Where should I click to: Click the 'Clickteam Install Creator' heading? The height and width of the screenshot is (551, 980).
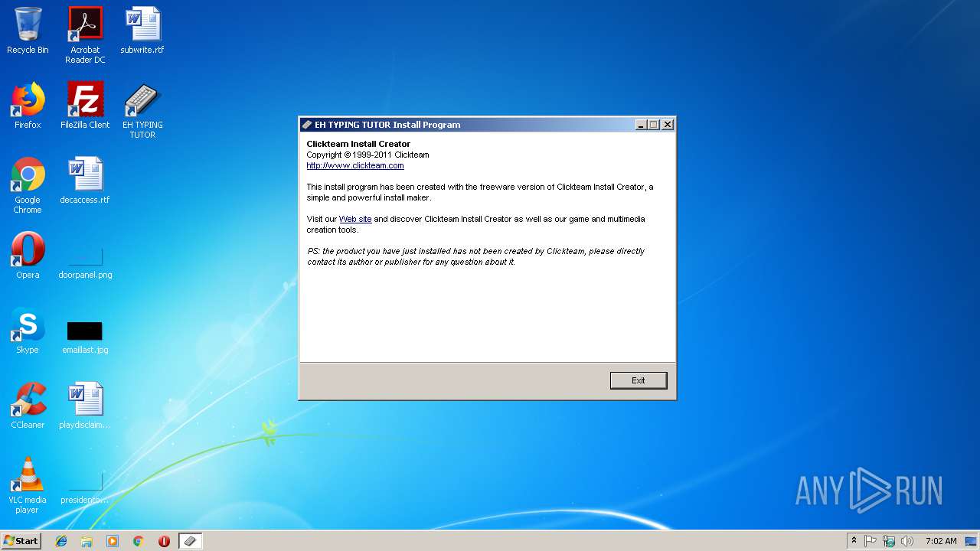coord(358,144)
